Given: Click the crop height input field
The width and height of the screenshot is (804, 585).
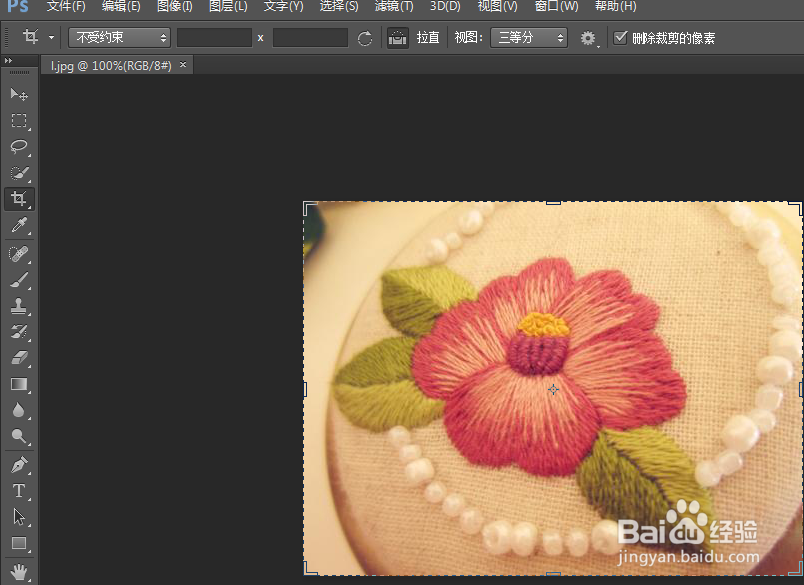Looking at the screenshot, I should pyautogui.click(x=310, y=37).
